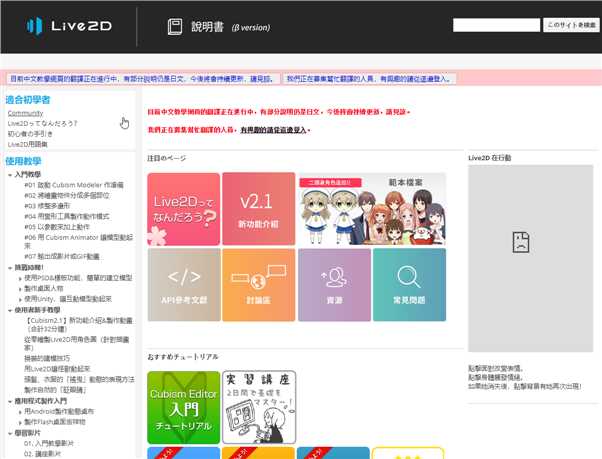The image size is (602, 459).
Task: Collapse the 入門教學 tree section
Action: (10, 175)
